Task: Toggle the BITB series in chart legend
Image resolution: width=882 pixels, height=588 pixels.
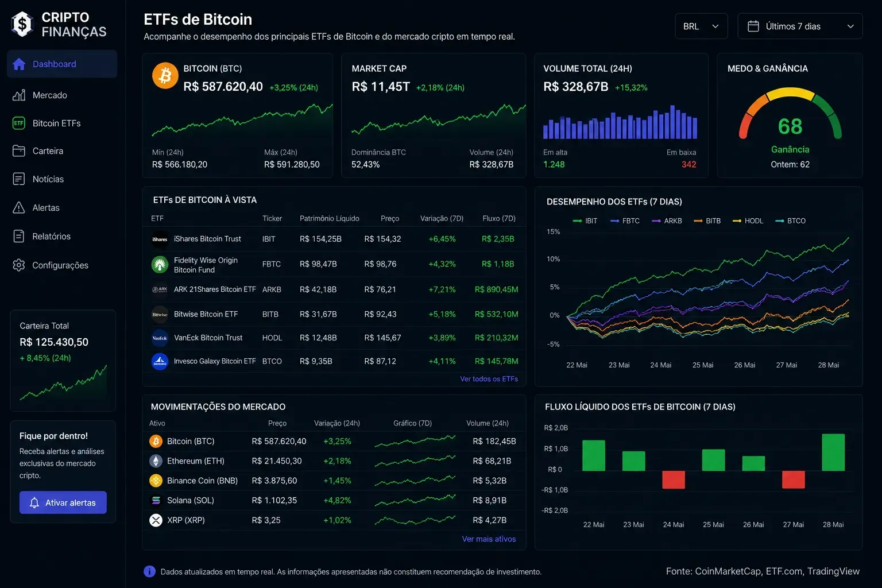Action: (x=707, y=220)
